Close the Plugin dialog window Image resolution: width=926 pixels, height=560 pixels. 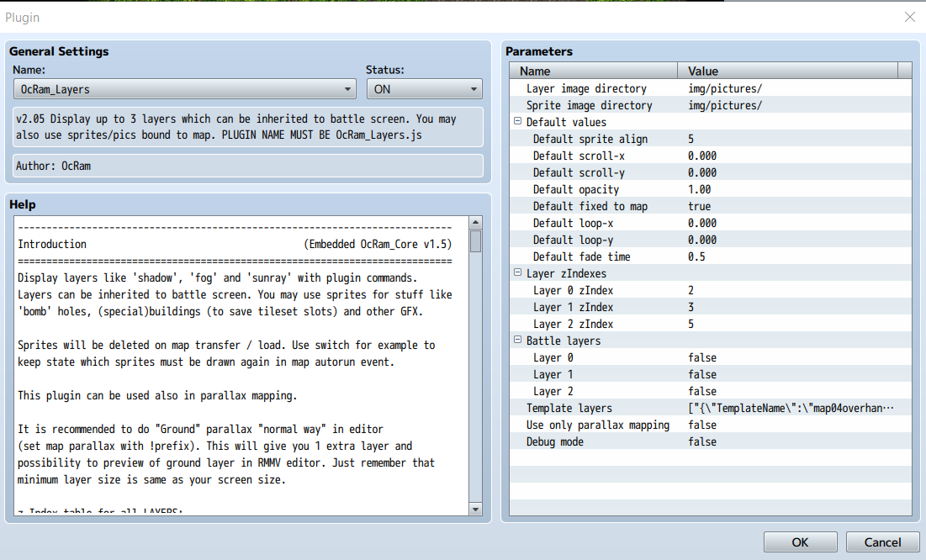909,17
